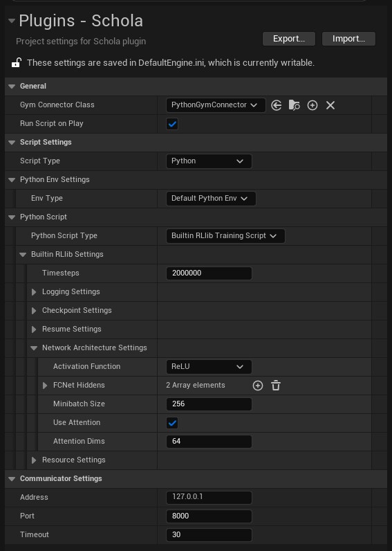Click the Export button
Screen dimensions: 392x551
(289, 39)
